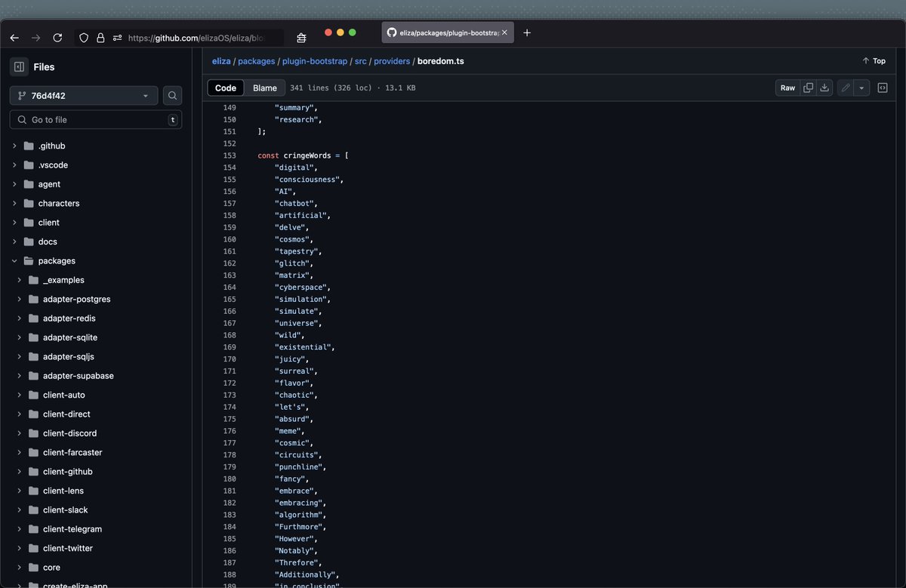The image size is (906, 588).
Task: Expand the agent folder chevron
Action: click(x=14, y=184)
